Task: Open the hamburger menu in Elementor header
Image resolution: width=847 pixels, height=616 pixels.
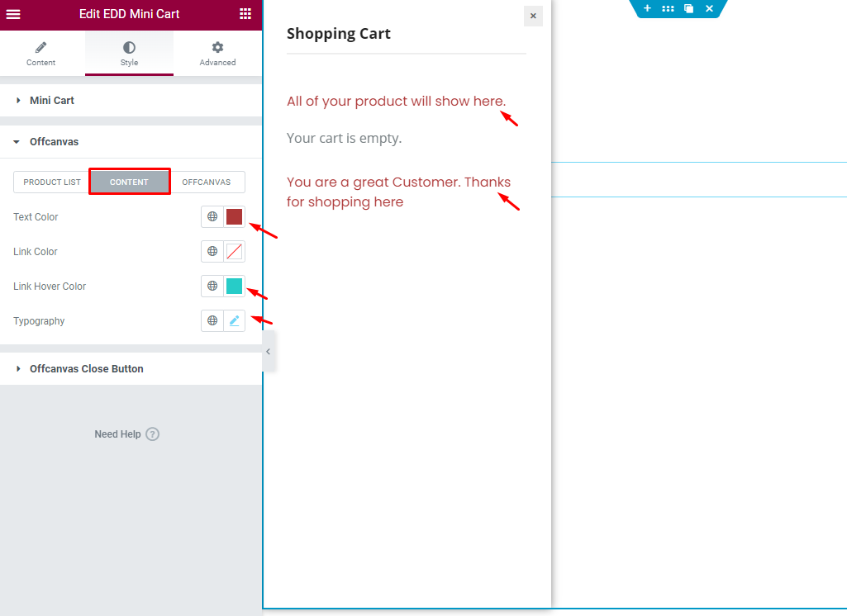Action: pos(13,14)
